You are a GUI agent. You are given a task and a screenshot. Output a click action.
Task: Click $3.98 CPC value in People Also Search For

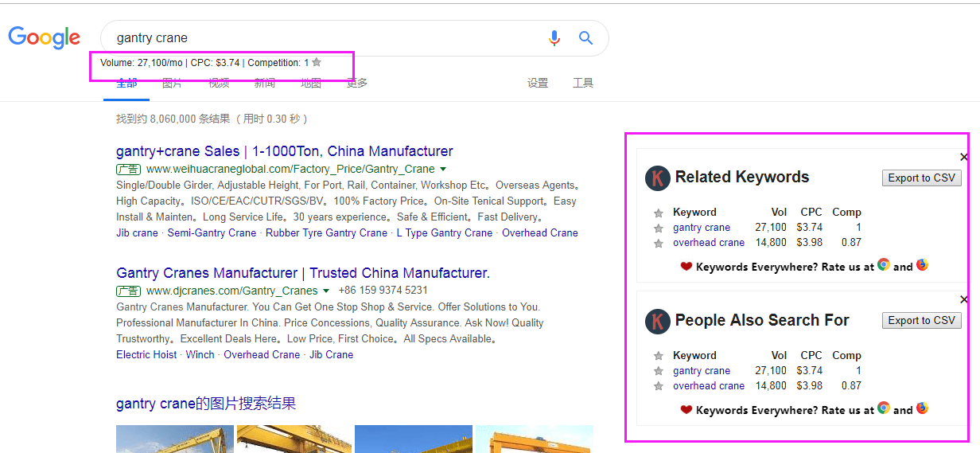point(810,386)
